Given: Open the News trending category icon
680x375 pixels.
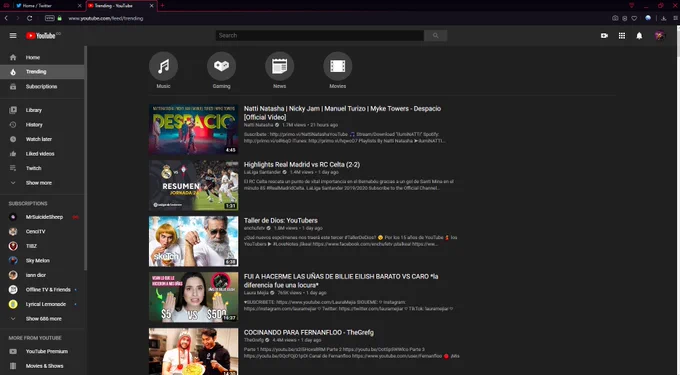Looking at the screenshot, I should (x=280, y=66).
